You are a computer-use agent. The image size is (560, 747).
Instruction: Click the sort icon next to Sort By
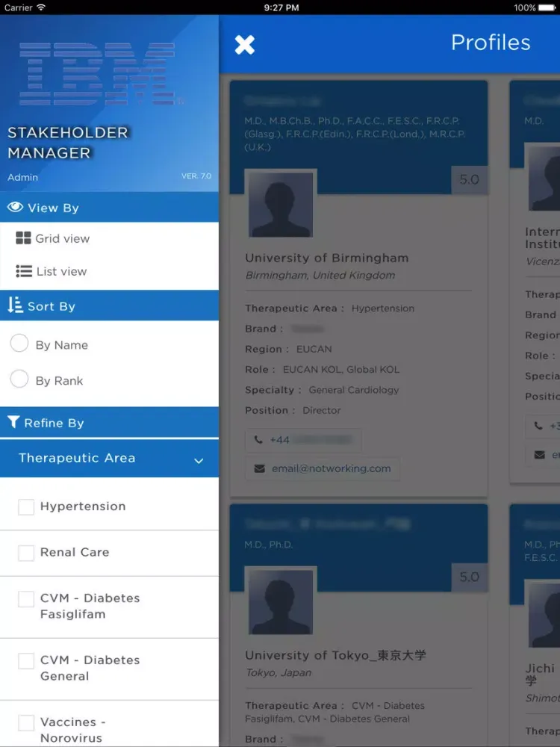click(15, 305)
